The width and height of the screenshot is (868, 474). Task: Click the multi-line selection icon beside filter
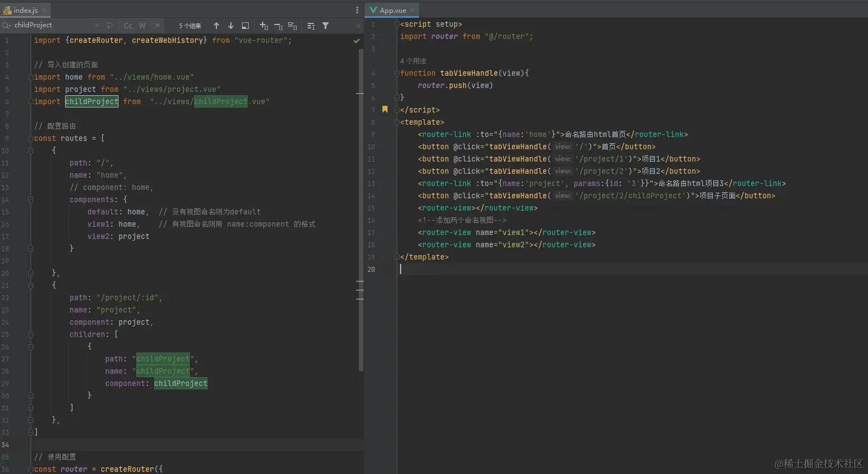311,26
